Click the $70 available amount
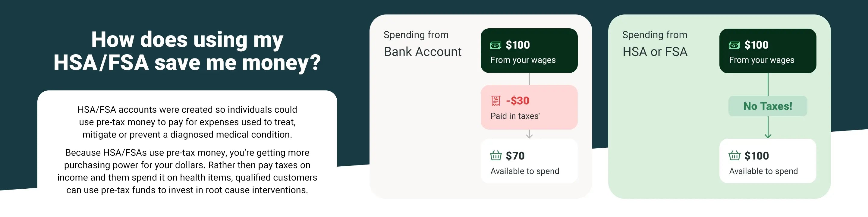Image resolution: width=868 pixels, height=217 pixels. pos(515,156)
